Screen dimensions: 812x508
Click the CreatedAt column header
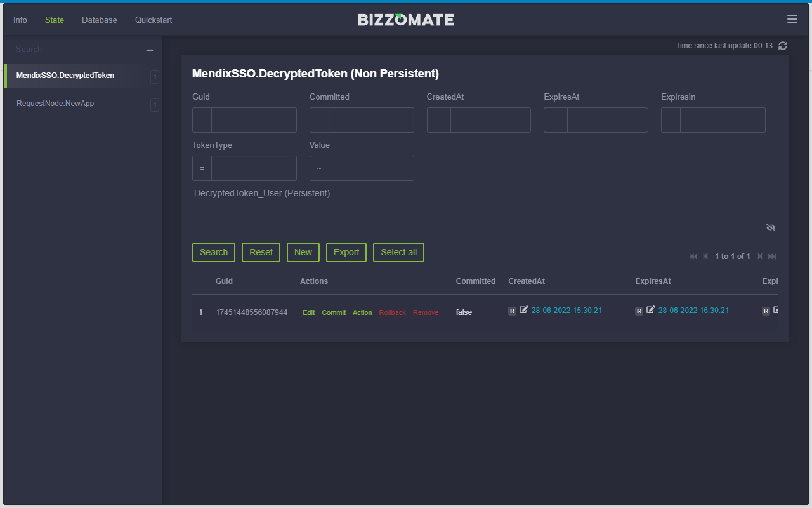[527, 281]
